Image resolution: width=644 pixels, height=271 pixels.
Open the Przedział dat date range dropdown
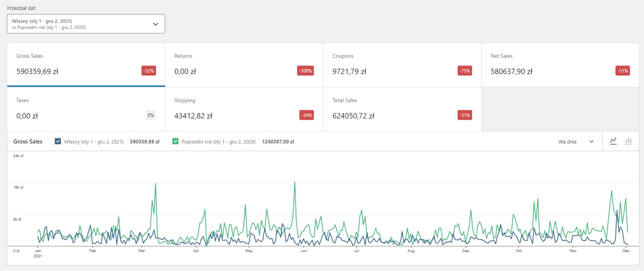click(x=86, y=24)
